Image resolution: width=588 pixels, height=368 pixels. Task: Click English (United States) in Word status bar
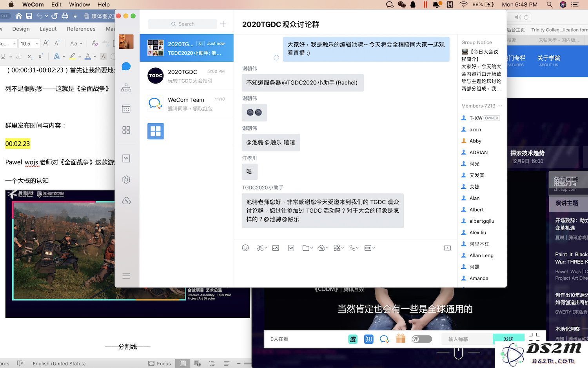[59, 364]
